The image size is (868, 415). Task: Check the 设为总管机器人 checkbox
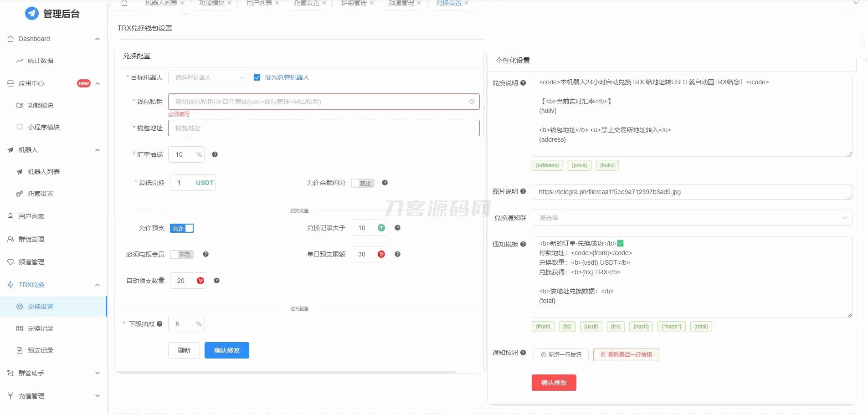257,77
